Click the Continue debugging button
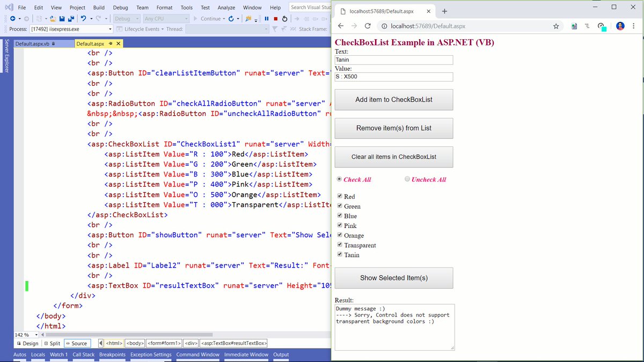This screenshot has width=644, height=362. (x=207, y=18)
